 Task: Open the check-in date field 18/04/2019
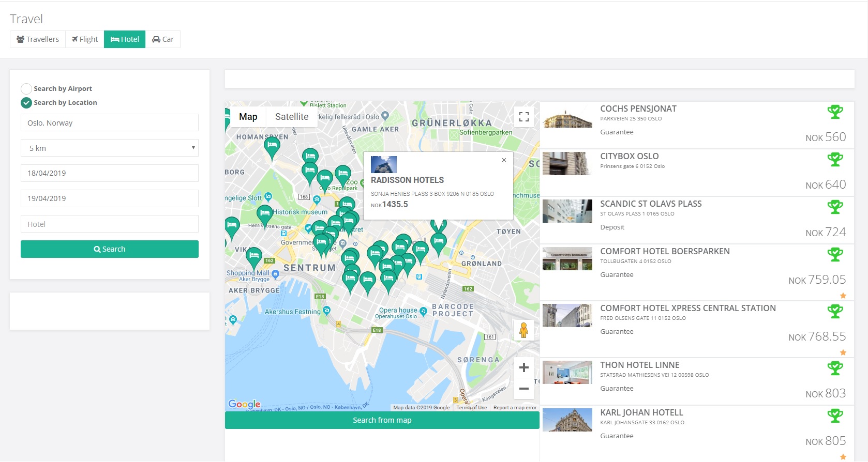[x=110, y=173]
